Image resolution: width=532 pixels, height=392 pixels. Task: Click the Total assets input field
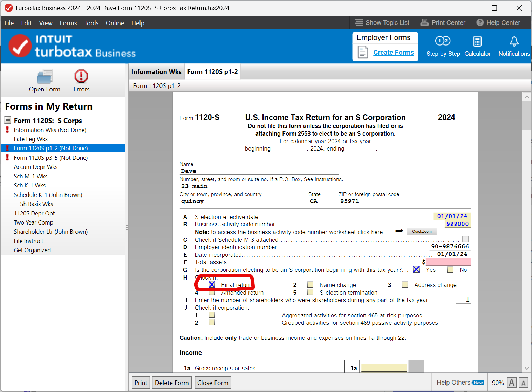pos(448,262)
